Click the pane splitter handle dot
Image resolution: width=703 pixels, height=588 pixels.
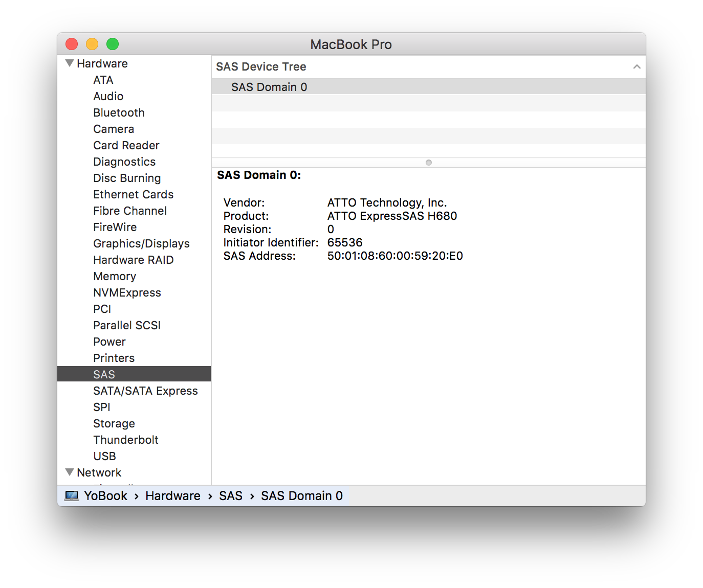point(429,163)
